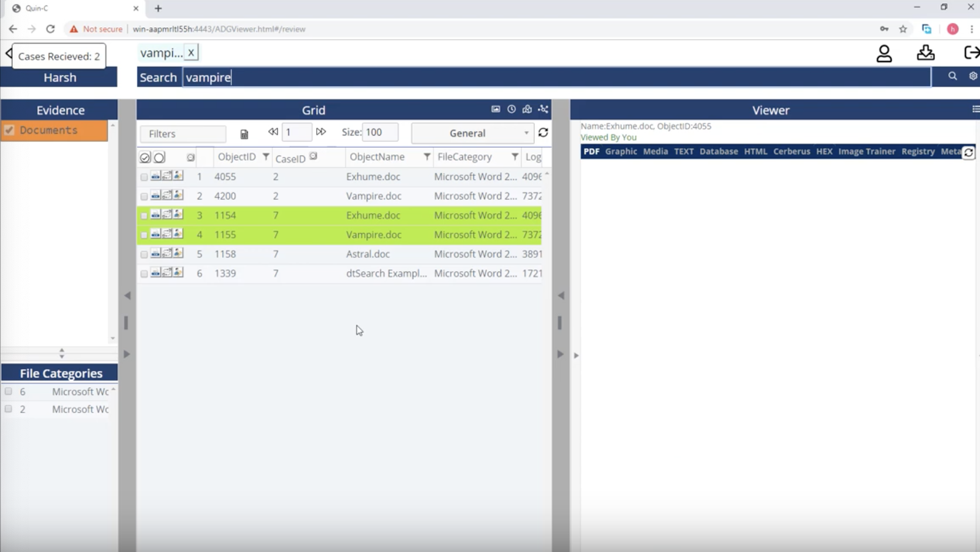980x552 pixels.
Task: Uncheck the Documents evidence checkbox
Action: coord(9,131)
